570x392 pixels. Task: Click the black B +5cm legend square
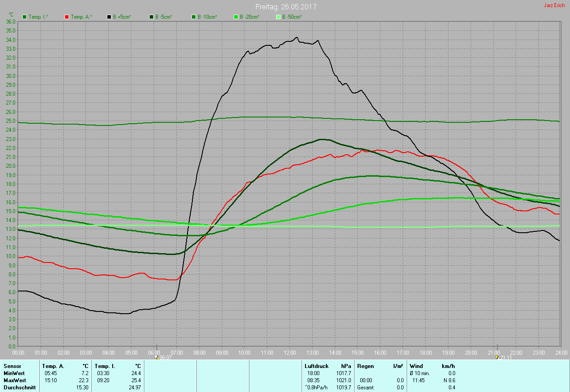click(109, 17)
